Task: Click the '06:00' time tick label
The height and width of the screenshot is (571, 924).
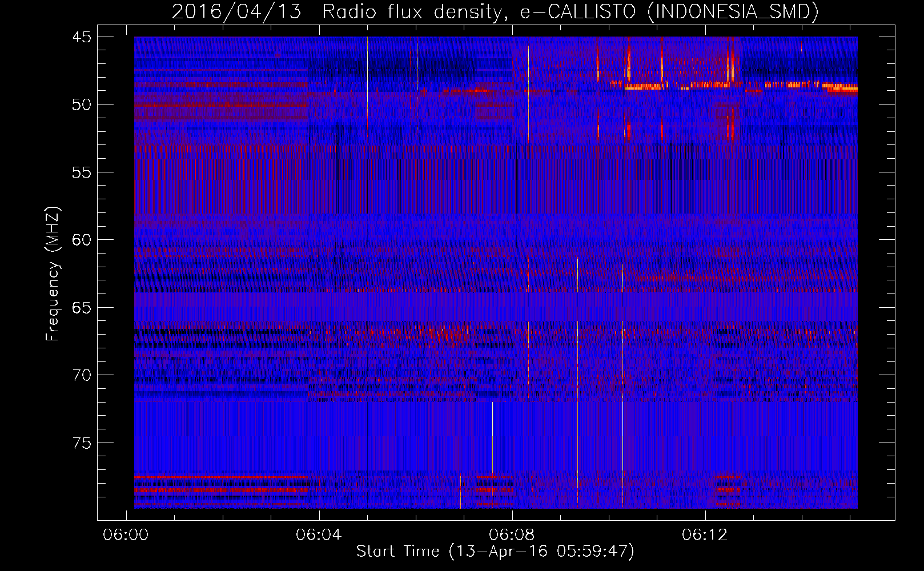Action: click(126, 535)
